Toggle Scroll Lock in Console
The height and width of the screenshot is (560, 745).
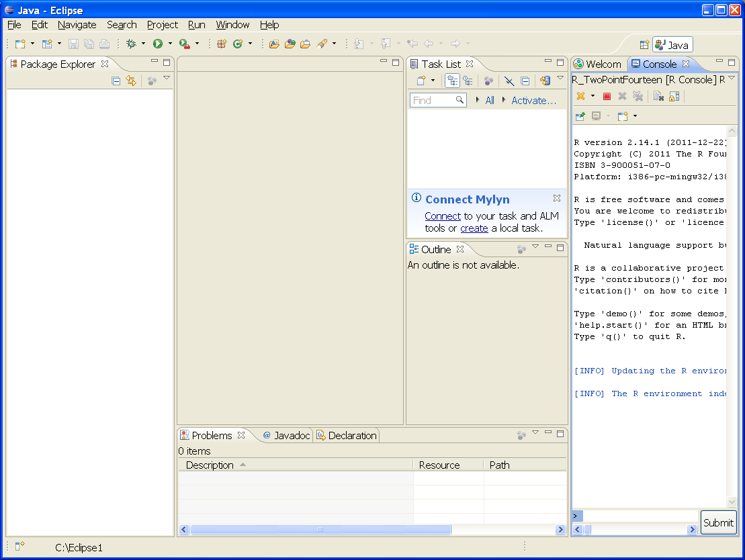pos(674,97)
